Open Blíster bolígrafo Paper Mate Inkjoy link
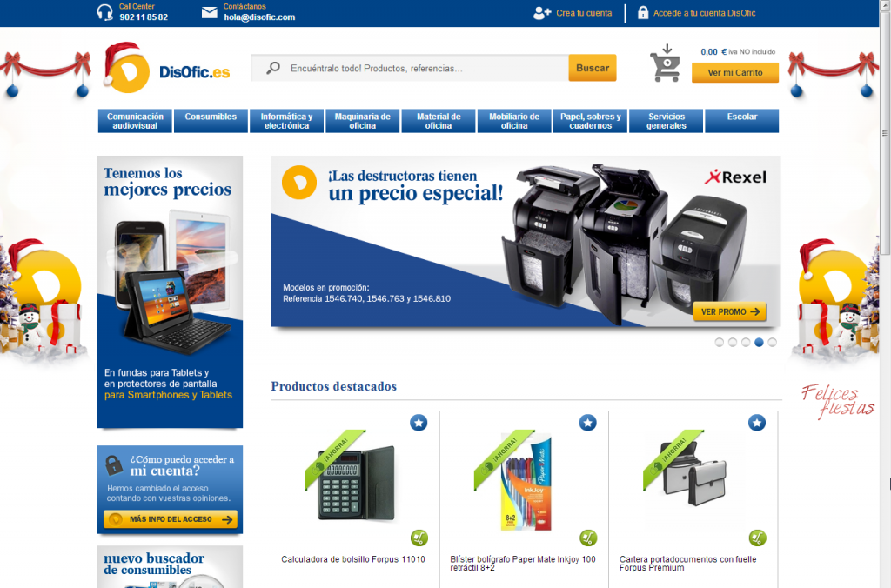 click(523, 564)
